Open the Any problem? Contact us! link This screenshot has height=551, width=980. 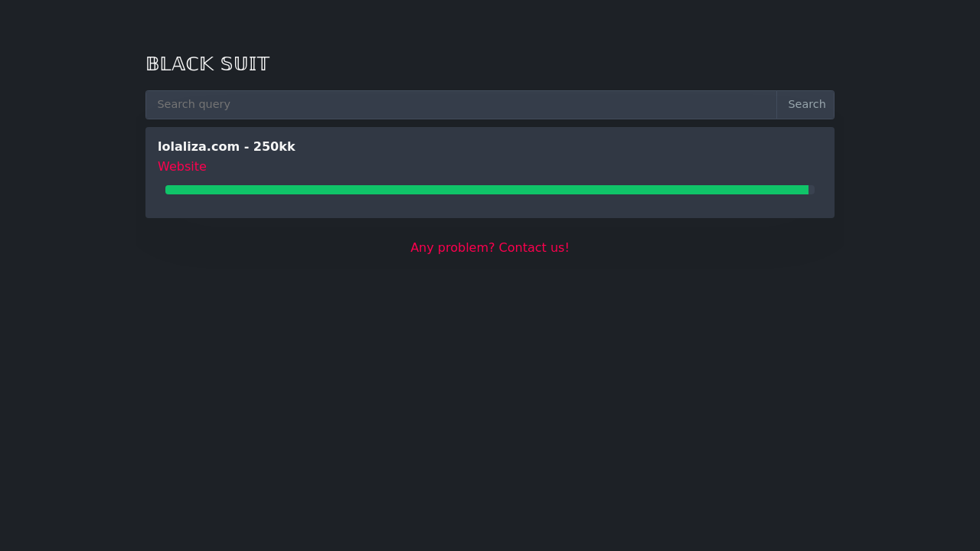490,248
